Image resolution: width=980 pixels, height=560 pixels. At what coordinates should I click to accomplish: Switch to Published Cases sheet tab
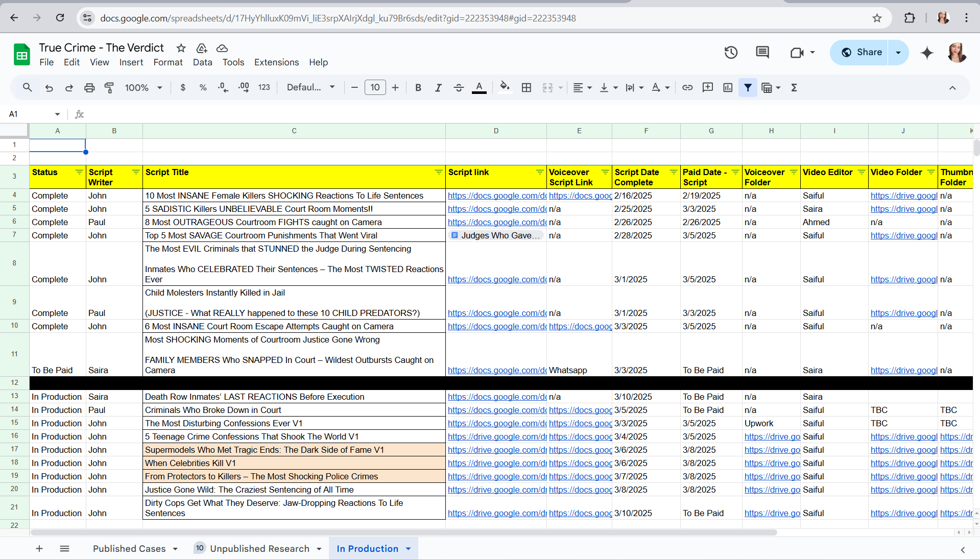tap(129, 549)
